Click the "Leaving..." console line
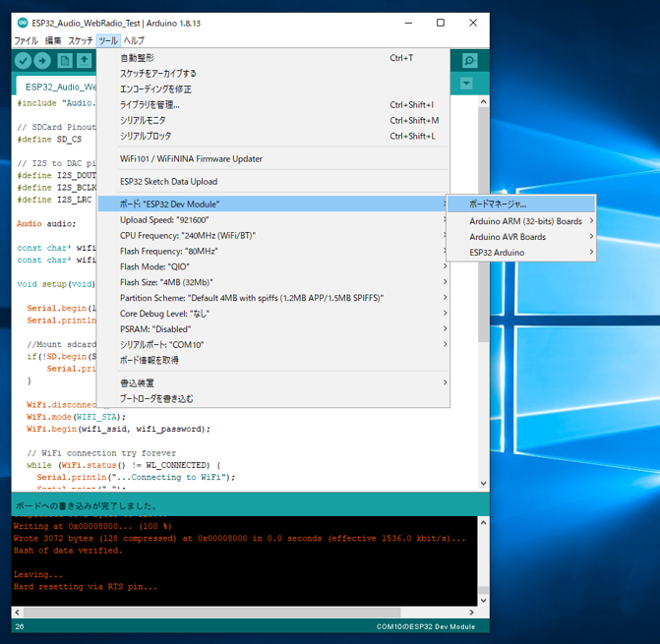Screen dimensions: 660x644 click(38, 574)
